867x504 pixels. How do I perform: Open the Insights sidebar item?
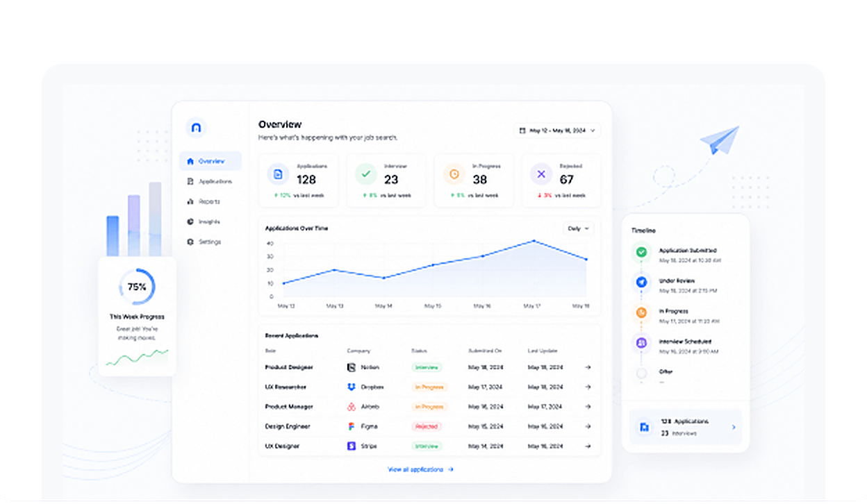[210, 221]
